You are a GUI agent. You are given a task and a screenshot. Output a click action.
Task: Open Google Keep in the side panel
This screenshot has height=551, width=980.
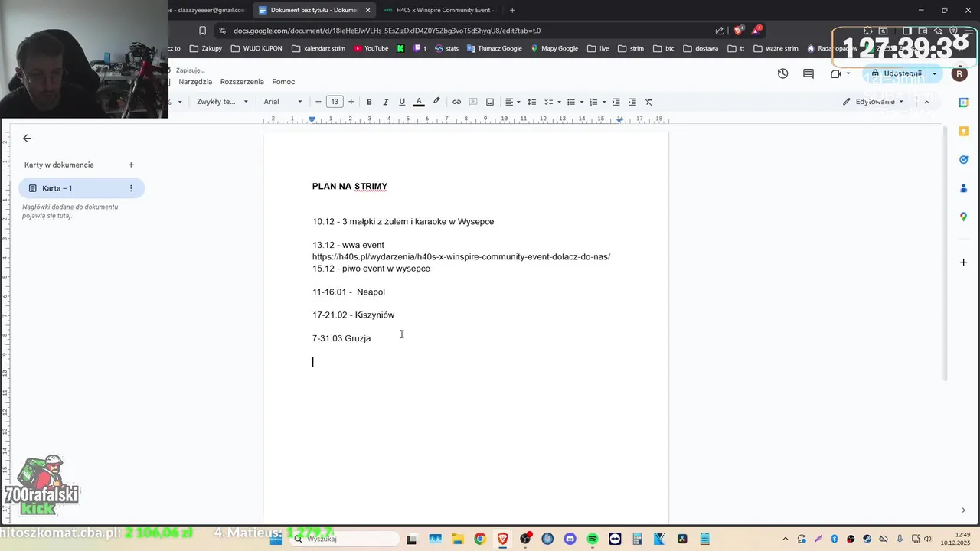click(x=964, y=132)
